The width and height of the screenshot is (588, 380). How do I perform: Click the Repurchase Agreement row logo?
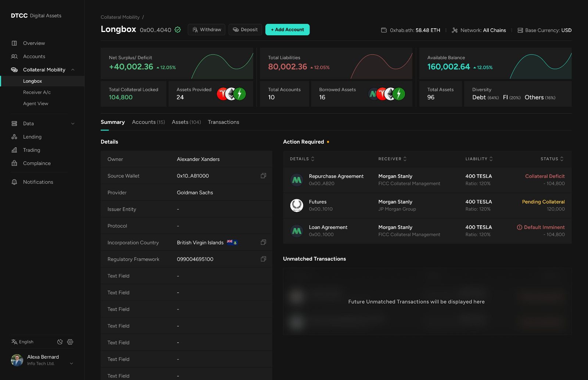(297, 180)
